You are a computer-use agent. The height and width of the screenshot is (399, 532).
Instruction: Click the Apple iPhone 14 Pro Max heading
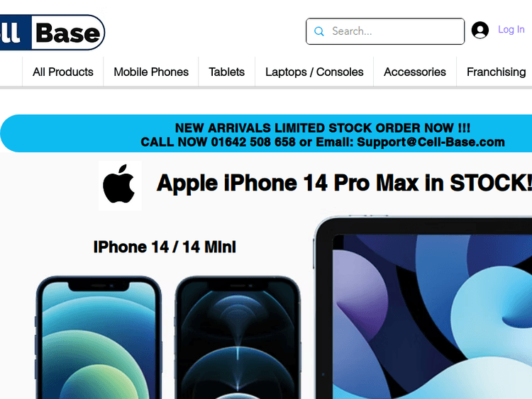[x=344, y=183]
